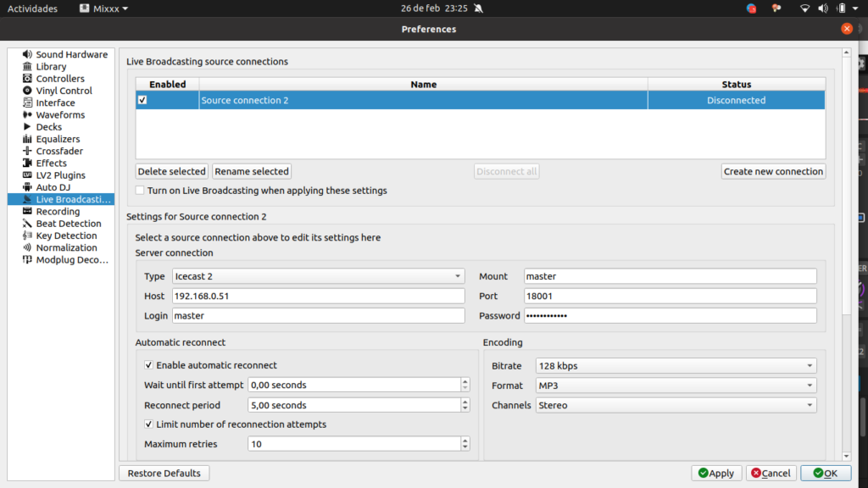Click the LV2 Plugins icon

(x=27, y=175)
